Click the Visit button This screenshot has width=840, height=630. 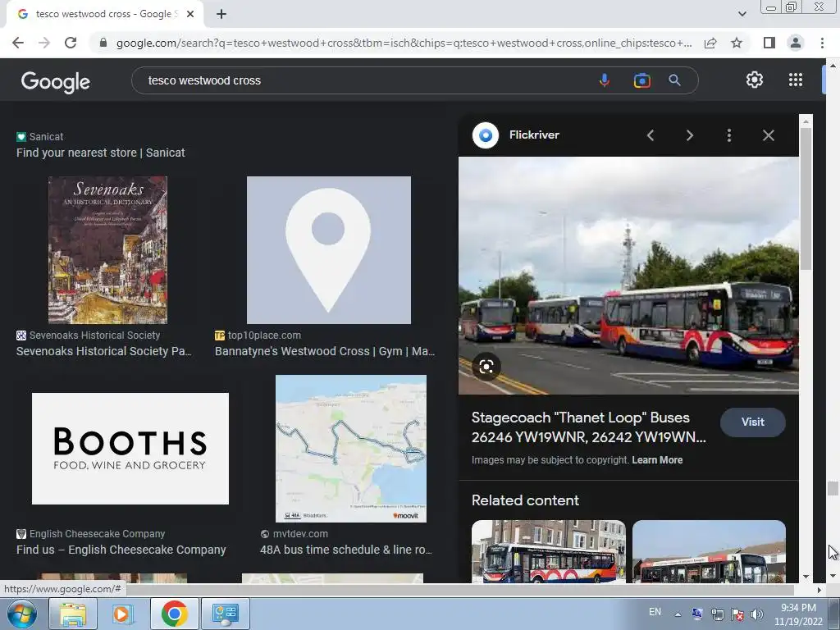pyautogui.click(x=753, y=422)
